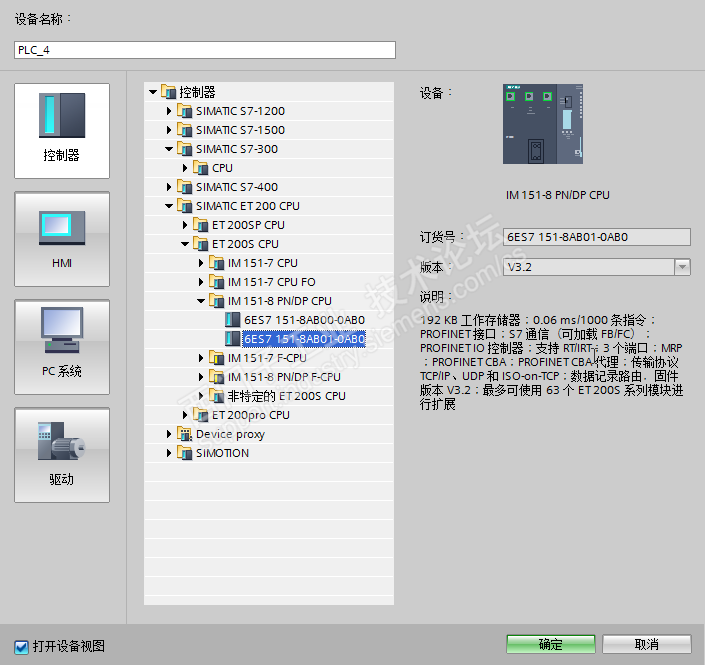Select the Controllers (控制器) category button

[62, 131]
